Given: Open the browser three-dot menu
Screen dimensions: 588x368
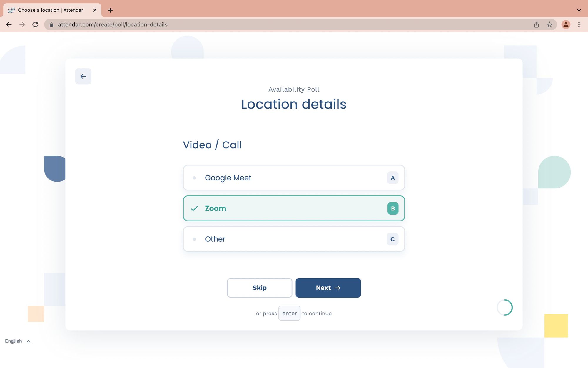Looking at the screenshot, I should click(579, 25).
